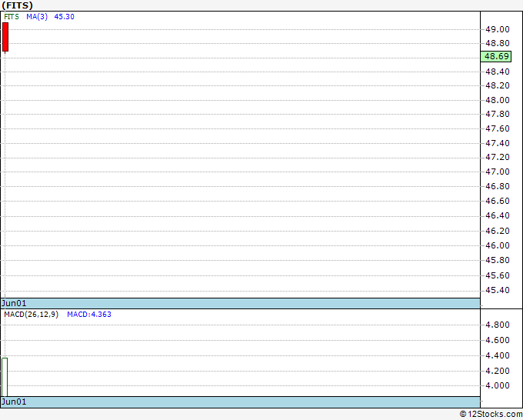Click the MACD(26,12,9) indicator label
This screenshot has width=523, height=420.
[x=31, y=315]
